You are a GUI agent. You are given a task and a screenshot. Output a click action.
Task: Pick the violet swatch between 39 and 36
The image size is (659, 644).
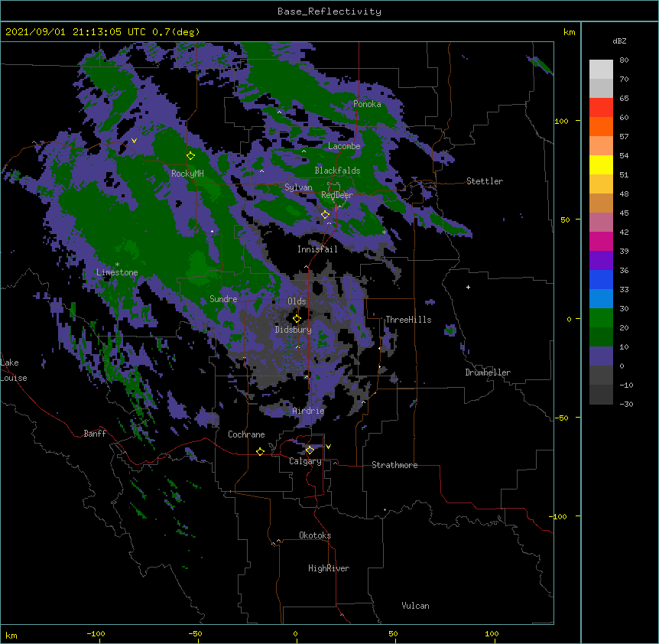point(601,261)
